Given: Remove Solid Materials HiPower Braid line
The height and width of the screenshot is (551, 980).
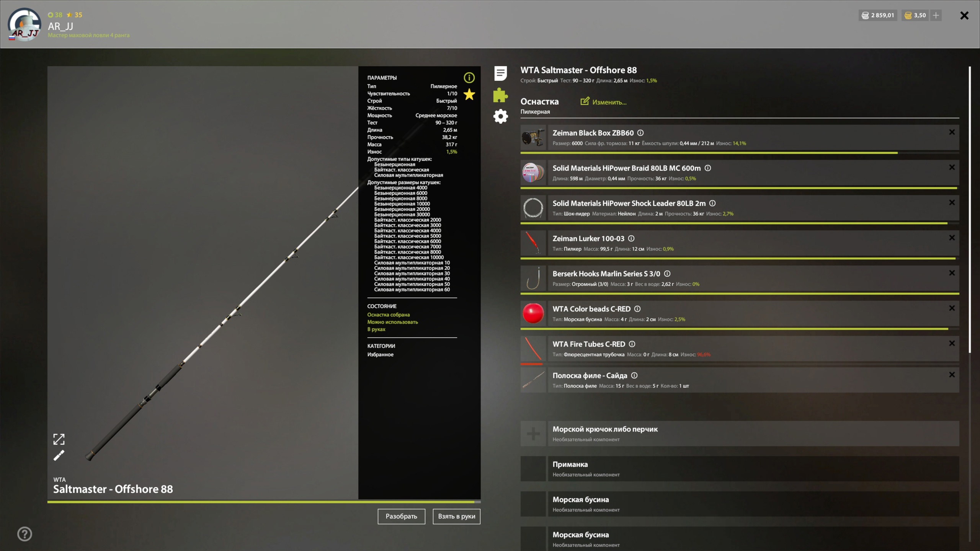Looking at the screenshot, I should (x=952, y=167).
